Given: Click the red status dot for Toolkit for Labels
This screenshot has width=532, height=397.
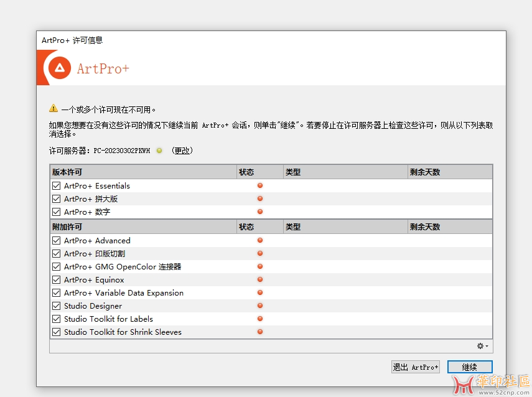Looking at the screenshot, I should (260, 319).
